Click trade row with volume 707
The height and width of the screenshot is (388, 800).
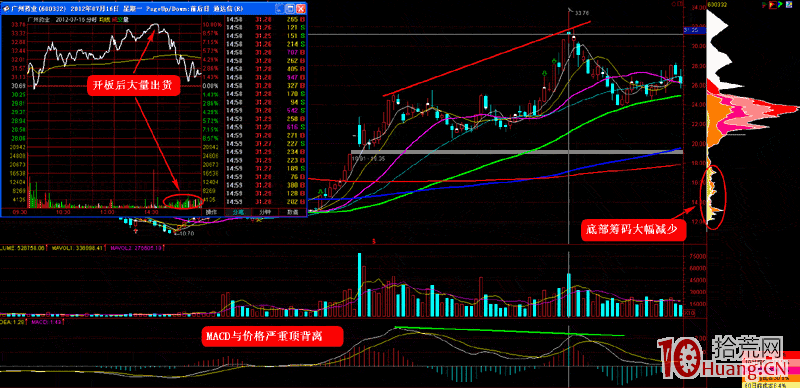tap(266, 53)
